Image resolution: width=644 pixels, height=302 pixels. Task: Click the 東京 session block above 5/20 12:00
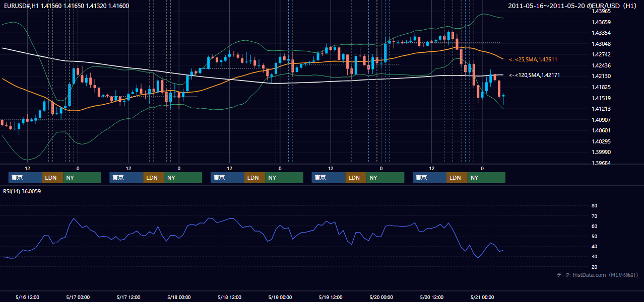coord(429,178)
